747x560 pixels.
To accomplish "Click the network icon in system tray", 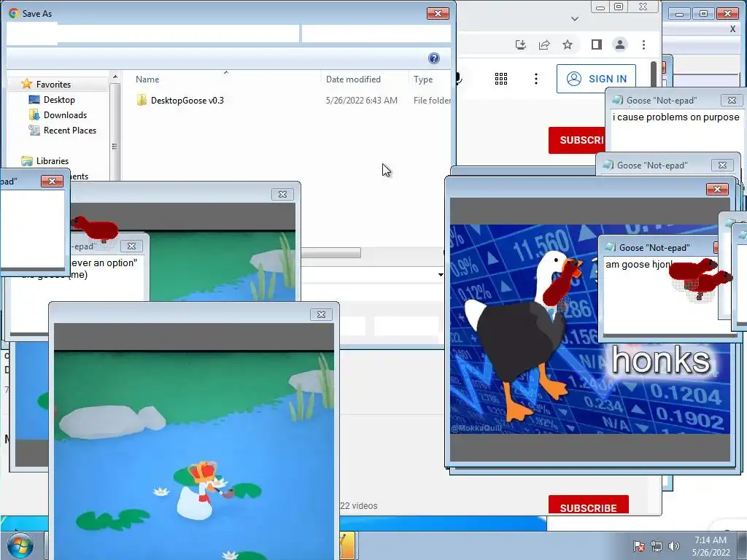I will point(657,546).
